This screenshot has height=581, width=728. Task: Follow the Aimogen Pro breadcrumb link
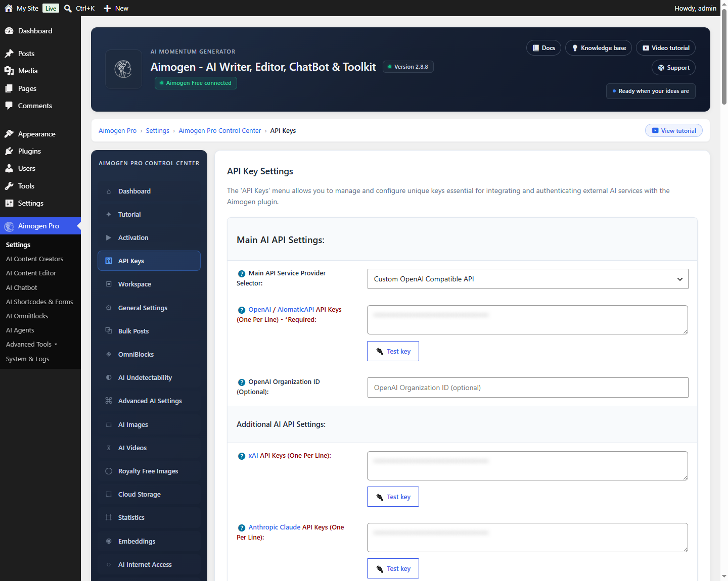tap(117, 130)
